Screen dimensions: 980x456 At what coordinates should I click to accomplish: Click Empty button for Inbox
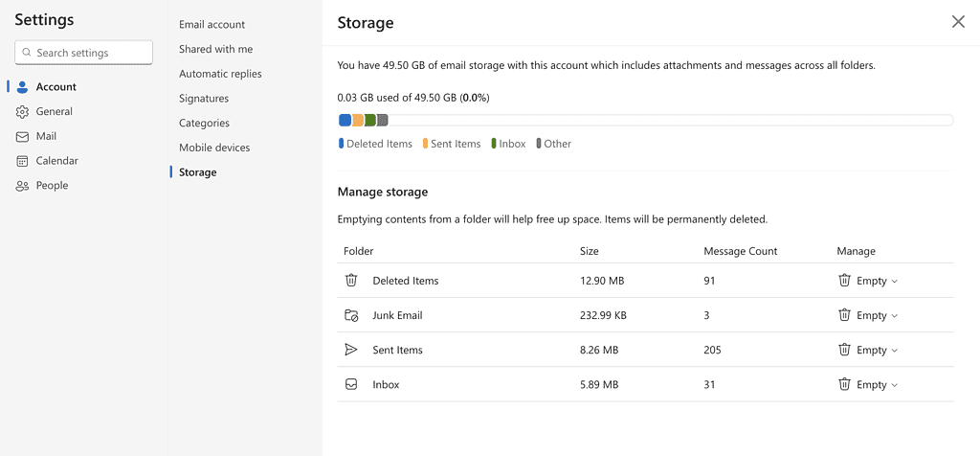pyautogui.click(x=868, y=385)
